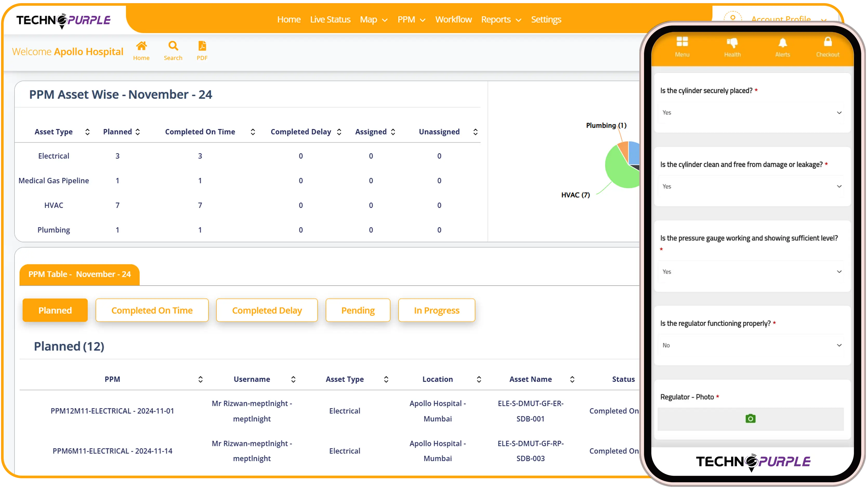Switch to the PPM Table November tab
868x489 pixels.
coord(80,274)
